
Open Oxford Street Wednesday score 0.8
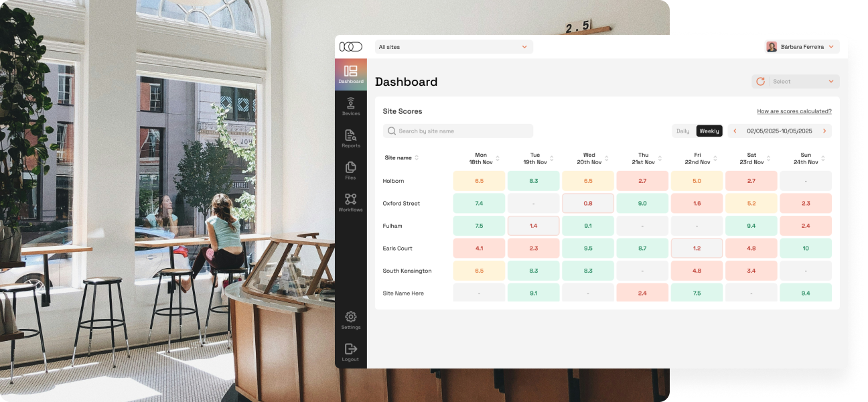coord(588,203)
